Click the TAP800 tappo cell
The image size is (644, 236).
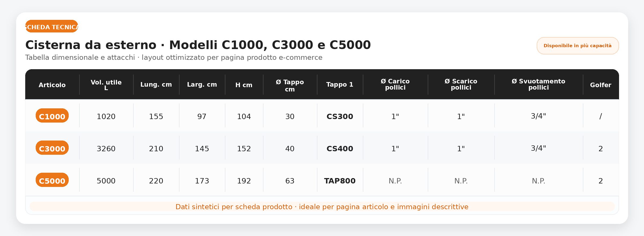point(340,181)
